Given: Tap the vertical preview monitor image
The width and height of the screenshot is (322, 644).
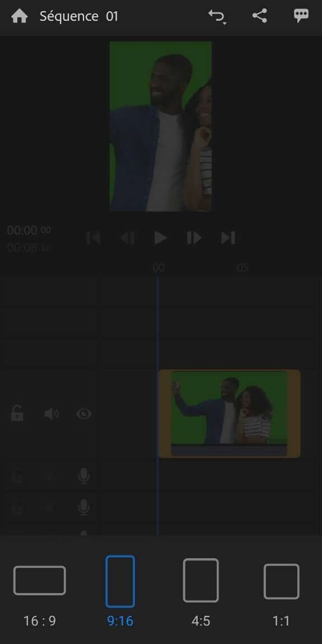Looking at the screenshot, I should pyautogui.click(x=161, y=126).
